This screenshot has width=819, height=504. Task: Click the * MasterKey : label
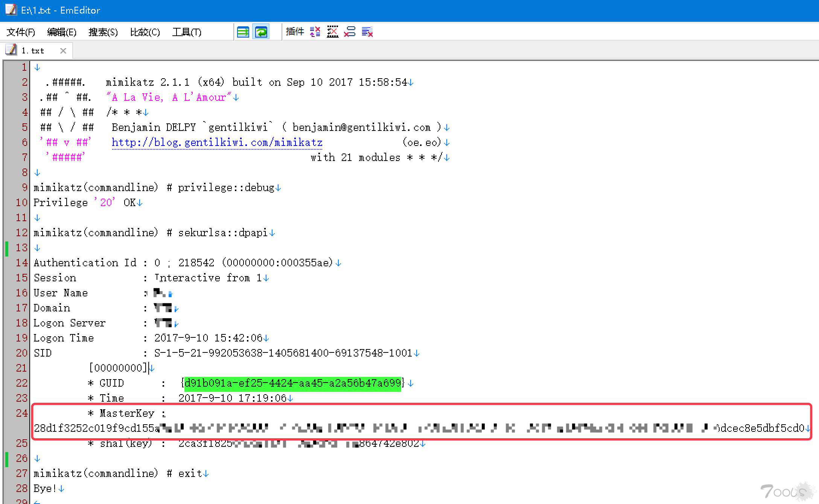(x=127, y=413)
